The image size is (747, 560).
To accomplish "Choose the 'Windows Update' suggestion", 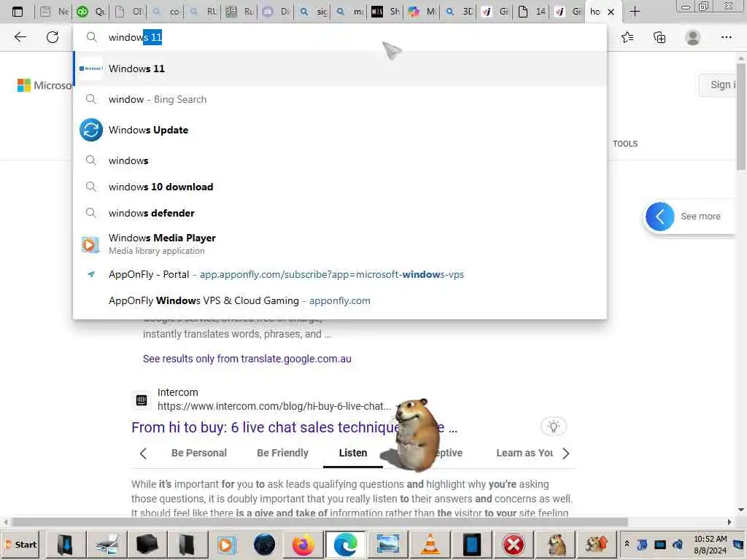I will tap(340, 130).
